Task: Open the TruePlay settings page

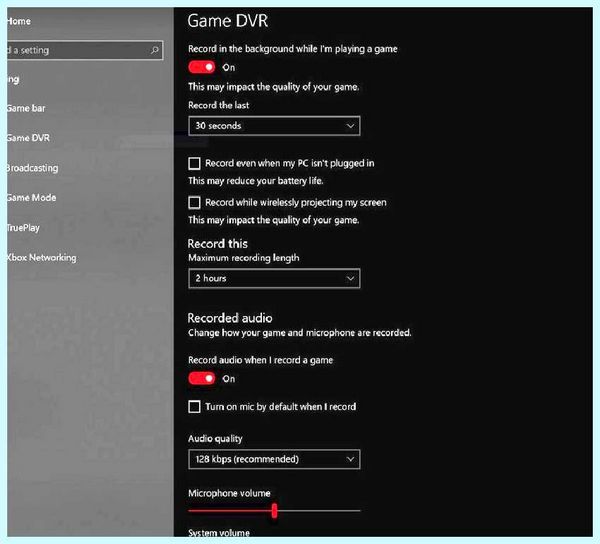Action: pyautogui.click(x=23, y=228)
